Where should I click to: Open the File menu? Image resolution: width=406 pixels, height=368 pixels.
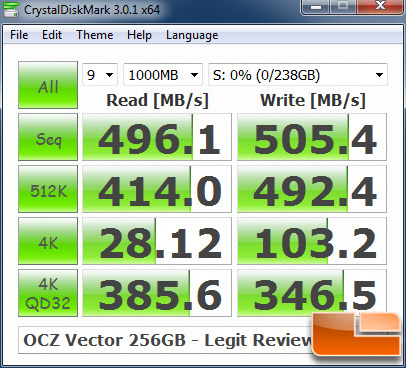tap(19, 35)
